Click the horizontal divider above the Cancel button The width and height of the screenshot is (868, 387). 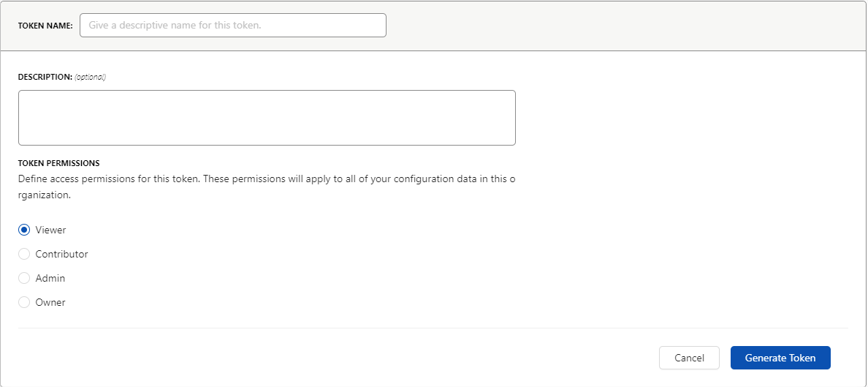[x=433, y=328]
